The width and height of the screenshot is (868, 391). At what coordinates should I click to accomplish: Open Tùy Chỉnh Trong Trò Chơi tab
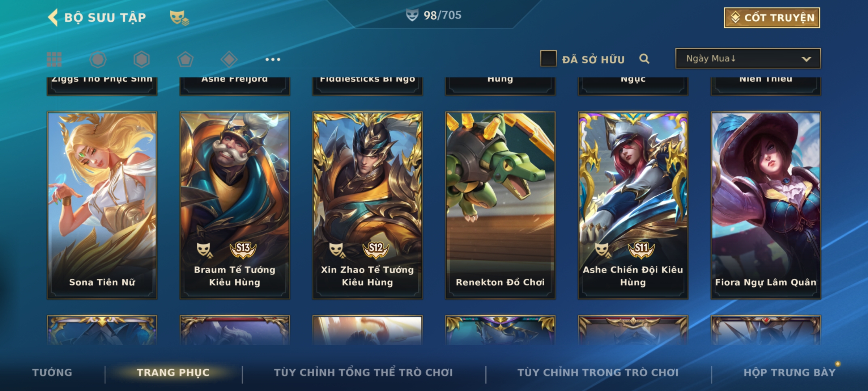click(x=598, y=373)
